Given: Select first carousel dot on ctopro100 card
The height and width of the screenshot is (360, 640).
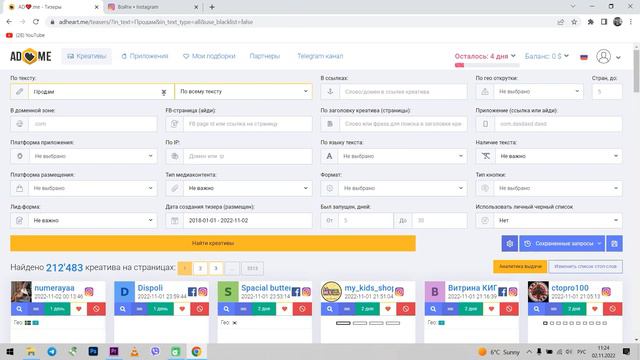Looking at the screenshot, I should [x=545, y=323].
